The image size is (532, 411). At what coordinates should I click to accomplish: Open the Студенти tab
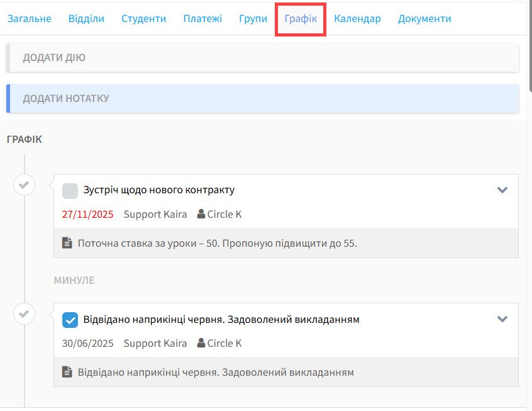click(143, 19)
